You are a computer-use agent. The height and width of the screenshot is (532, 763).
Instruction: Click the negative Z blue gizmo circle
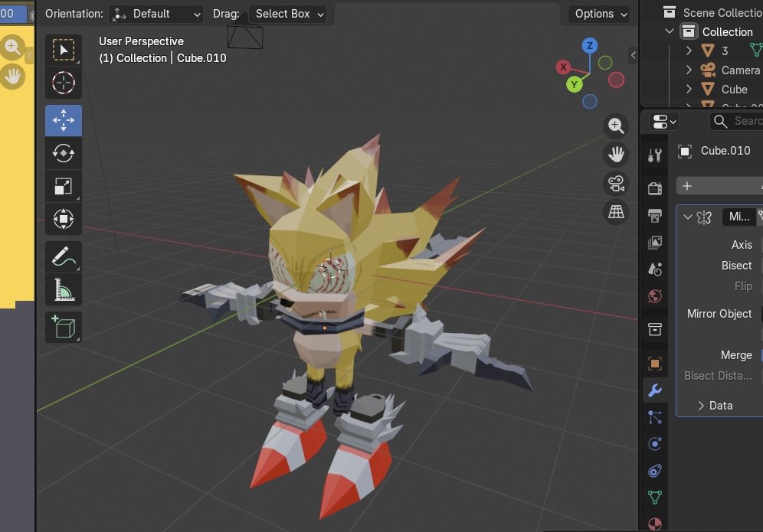click(590, 102)
